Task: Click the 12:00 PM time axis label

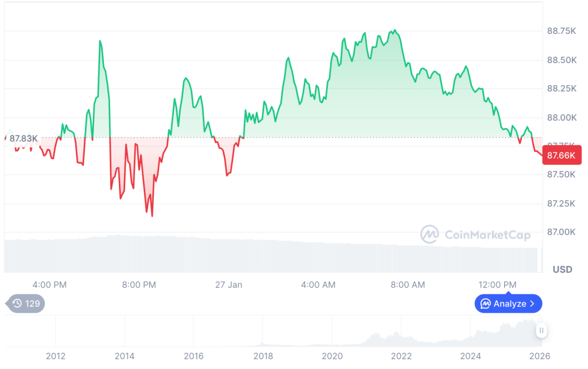Action: coord(497,285)
